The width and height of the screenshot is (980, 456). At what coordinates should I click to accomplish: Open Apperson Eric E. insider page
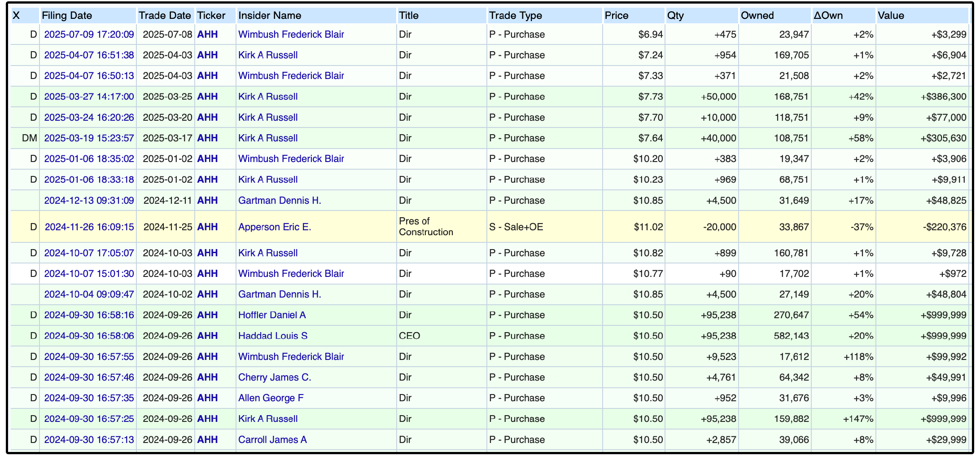(x=275, y=227)
